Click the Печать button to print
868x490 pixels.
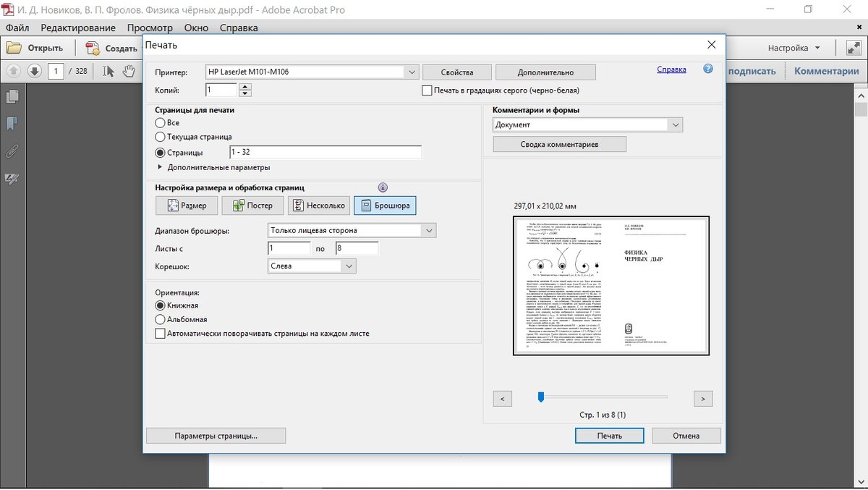pos(609,436)
